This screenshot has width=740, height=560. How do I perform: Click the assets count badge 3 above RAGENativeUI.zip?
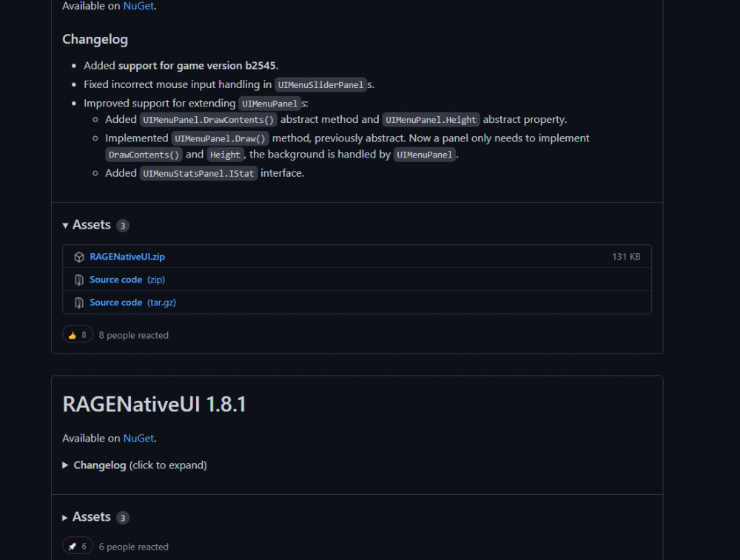[123, 226]
